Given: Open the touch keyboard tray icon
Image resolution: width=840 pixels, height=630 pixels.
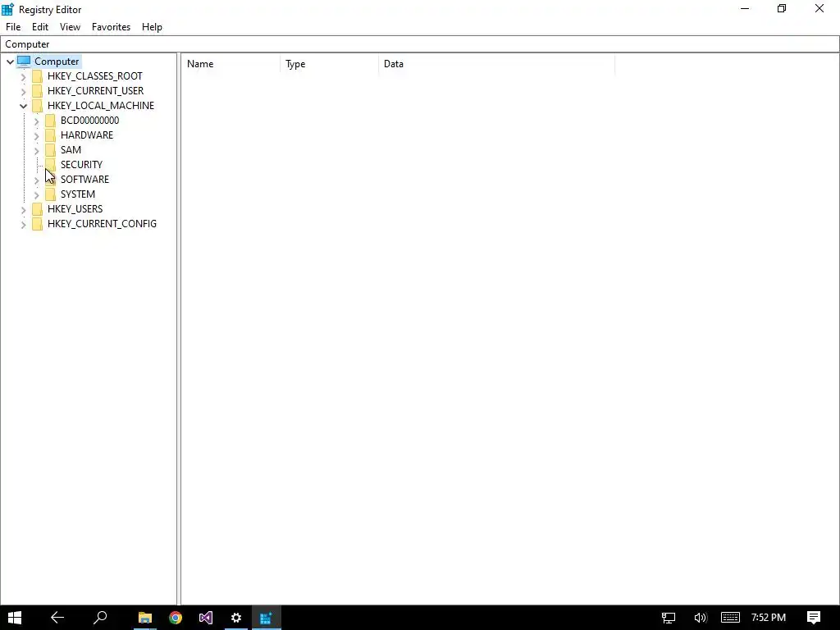Looking at the screenshot, I should [730, 618].
